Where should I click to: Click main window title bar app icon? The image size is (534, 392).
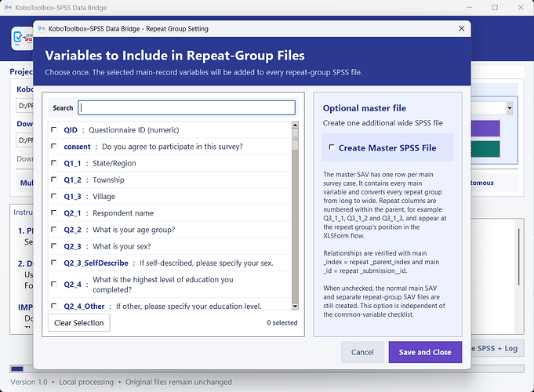pyautogui.click(x=8, y=8)
